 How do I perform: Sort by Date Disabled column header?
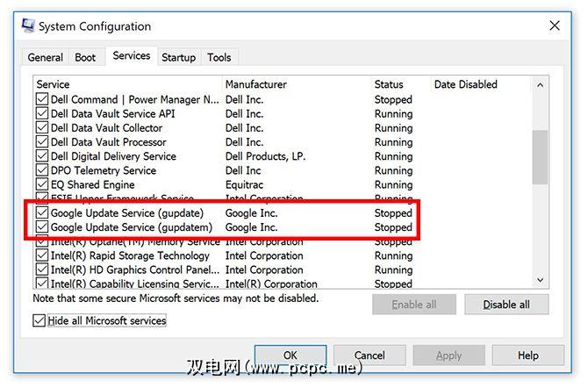[482, 84]
